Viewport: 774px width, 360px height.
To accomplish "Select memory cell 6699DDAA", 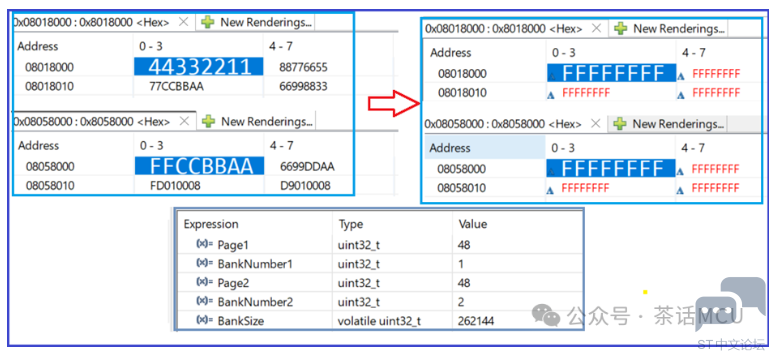I will click(x=307, y=167).
